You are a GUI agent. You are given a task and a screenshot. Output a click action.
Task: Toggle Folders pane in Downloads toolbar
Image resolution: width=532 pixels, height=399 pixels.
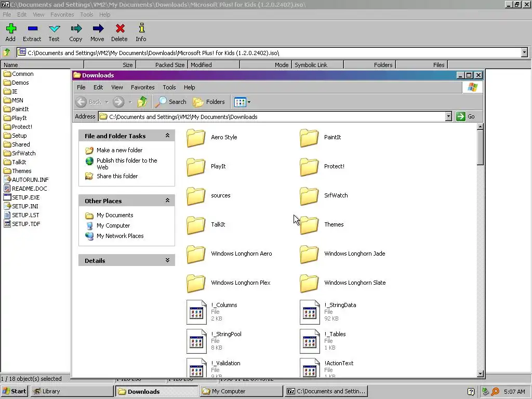209,102
